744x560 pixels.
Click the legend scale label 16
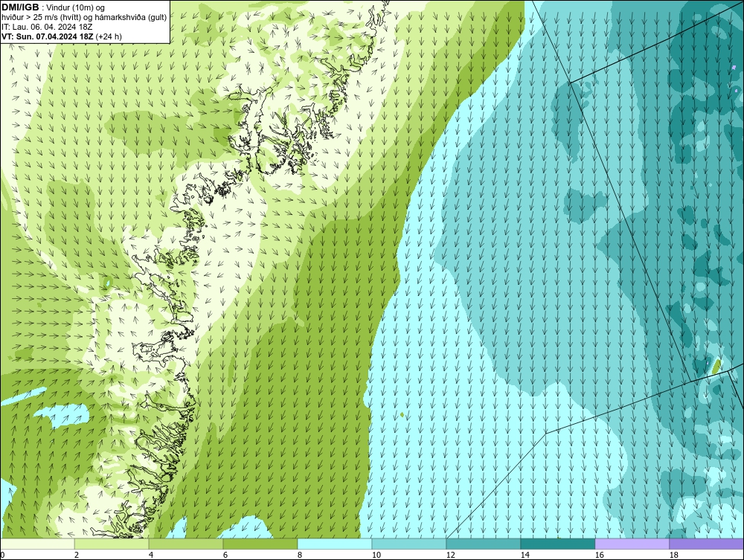point(599,555)
